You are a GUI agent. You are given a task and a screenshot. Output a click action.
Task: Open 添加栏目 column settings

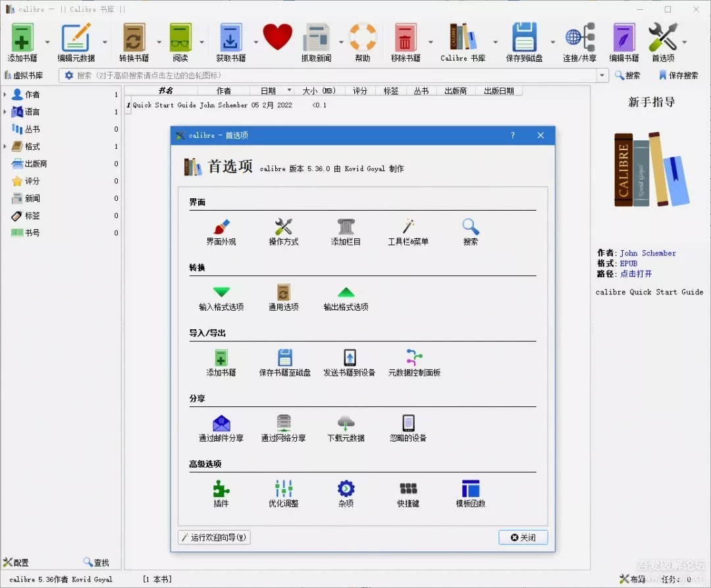tap(346, 232)
